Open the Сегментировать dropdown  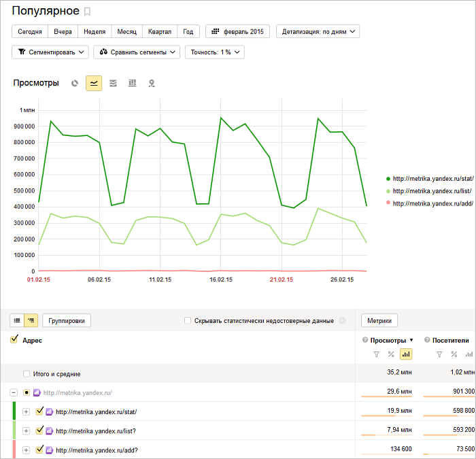pos(50,52)
